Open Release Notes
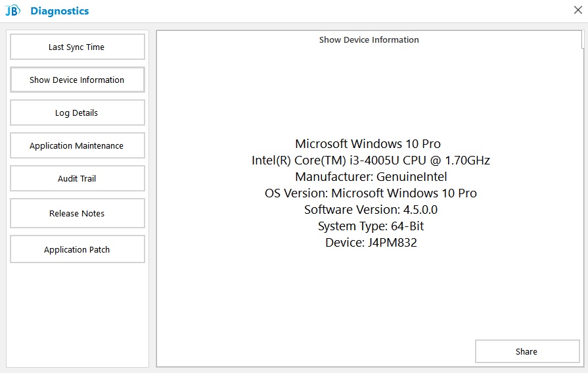Screen dimensions: 588x373 click(78, 213)
